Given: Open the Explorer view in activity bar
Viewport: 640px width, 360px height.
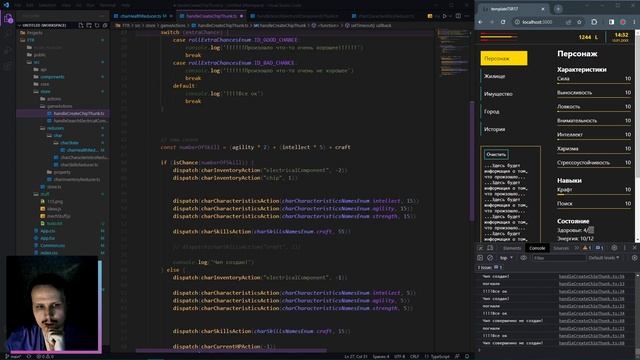Looking at the screenshot, I should pos(8,18).
